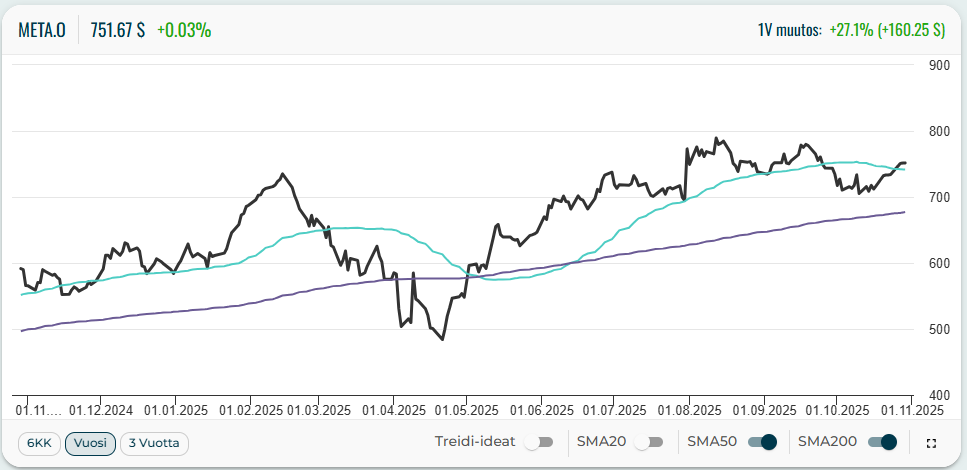Click the META.O ticker symbol
Image resolution: width=967 pixels, height=470 pixels.
[x=42, y=30]
